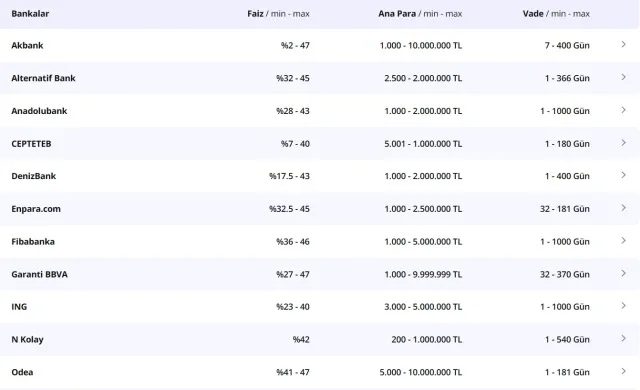The width and height of the screenshot is (640, 390).
Task: Click Akbank interest rate %2 - 47
Action: [295, 45]
